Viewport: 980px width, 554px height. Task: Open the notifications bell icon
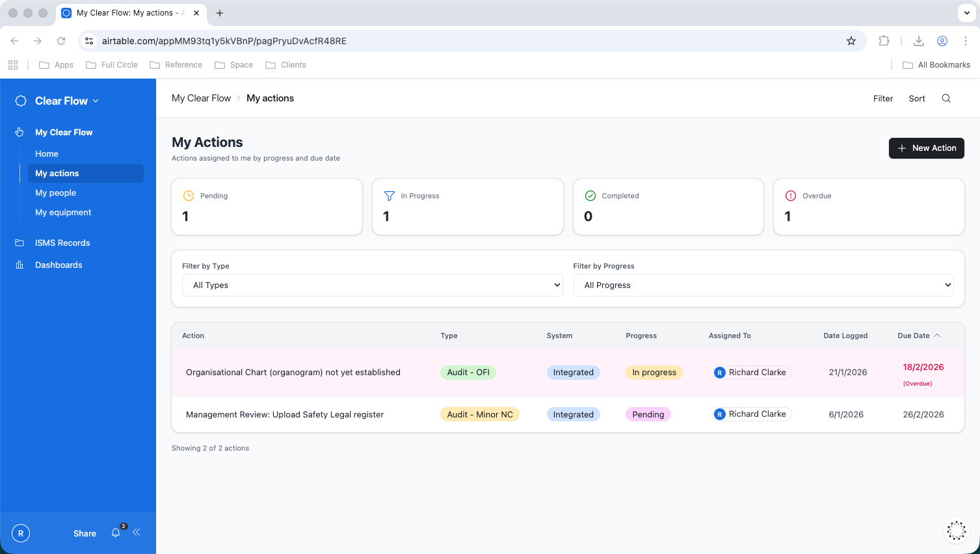pyautogui.click(x=116, y=533)
